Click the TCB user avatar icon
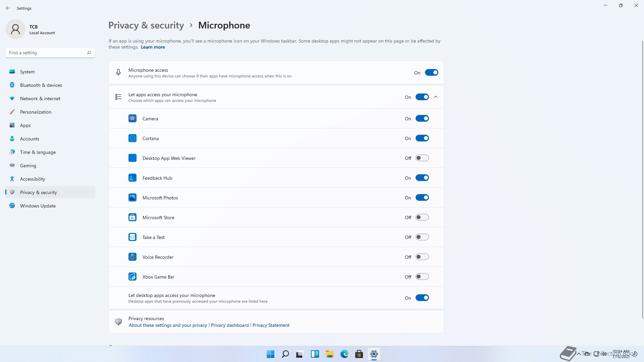The image size is (644, 362). pyautogui.click(x=15, y=29)
